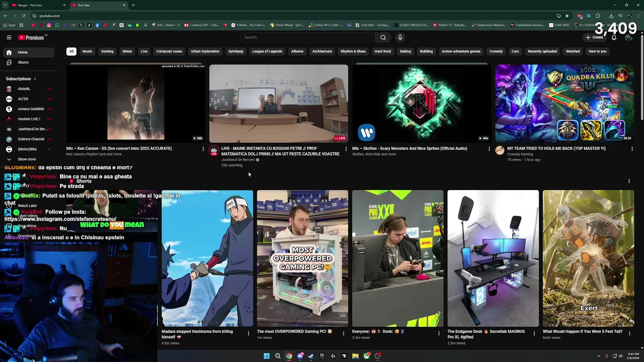Viewport: 644px width, 362px height.
Task: Open options for the Madara short
Action: (249, 333)
